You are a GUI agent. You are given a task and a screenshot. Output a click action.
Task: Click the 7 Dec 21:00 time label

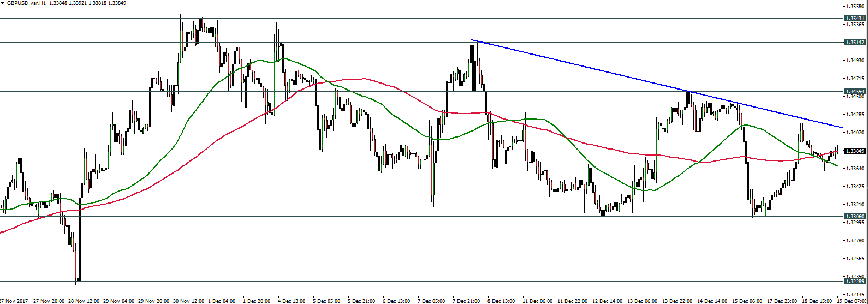pyautogui.click(x=467, y=300)
